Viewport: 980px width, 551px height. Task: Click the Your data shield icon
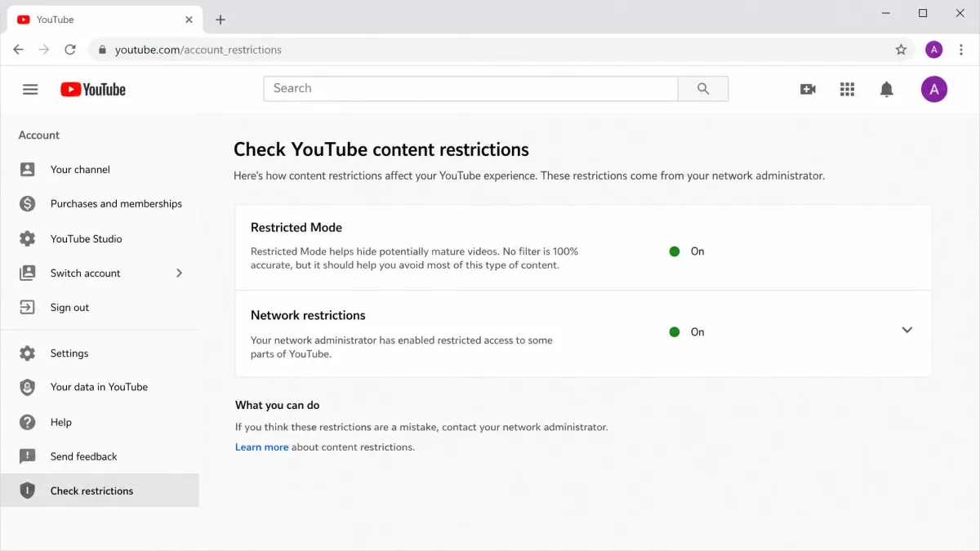pos(28,388)
